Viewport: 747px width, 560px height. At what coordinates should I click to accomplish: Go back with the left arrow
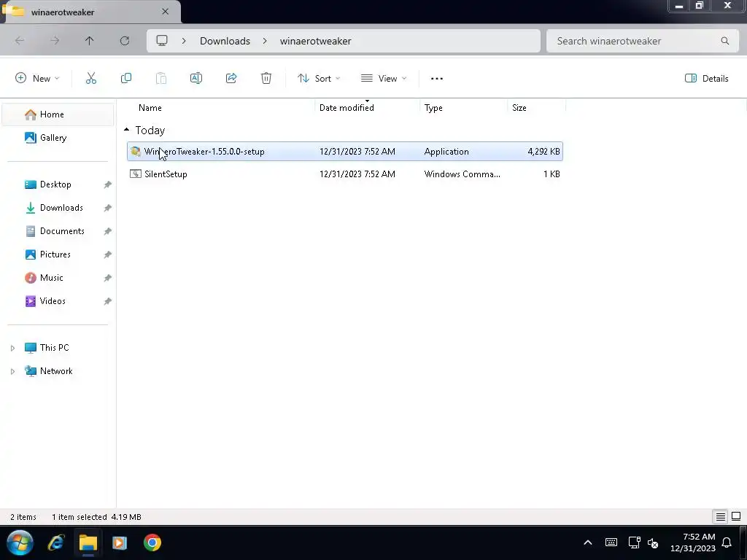coord(20,41)
